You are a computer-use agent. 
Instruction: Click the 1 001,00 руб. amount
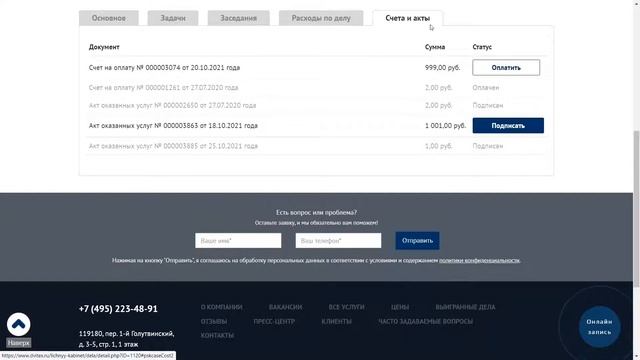[x=445, y=125]
